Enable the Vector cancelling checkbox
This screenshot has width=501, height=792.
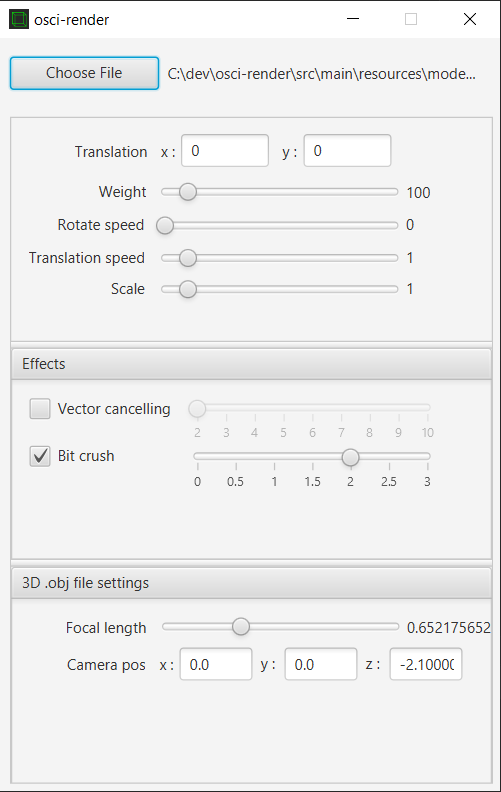pyautogui.click(x=40, y=409)
